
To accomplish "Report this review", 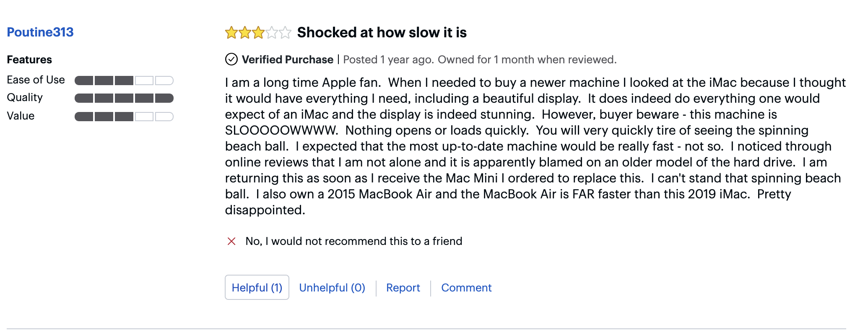I will (x=403, y=288).
